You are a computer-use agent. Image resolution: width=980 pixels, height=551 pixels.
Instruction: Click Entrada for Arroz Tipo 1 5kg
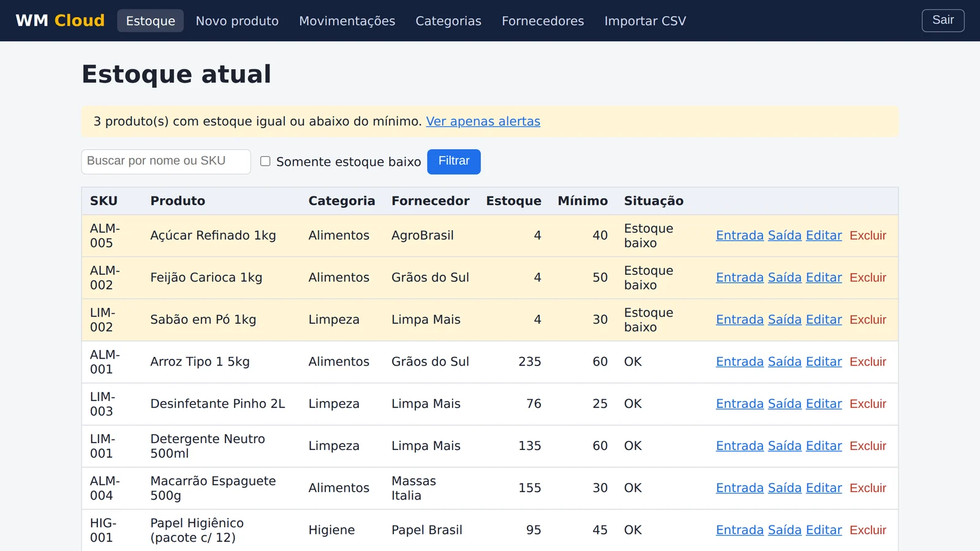740,362
